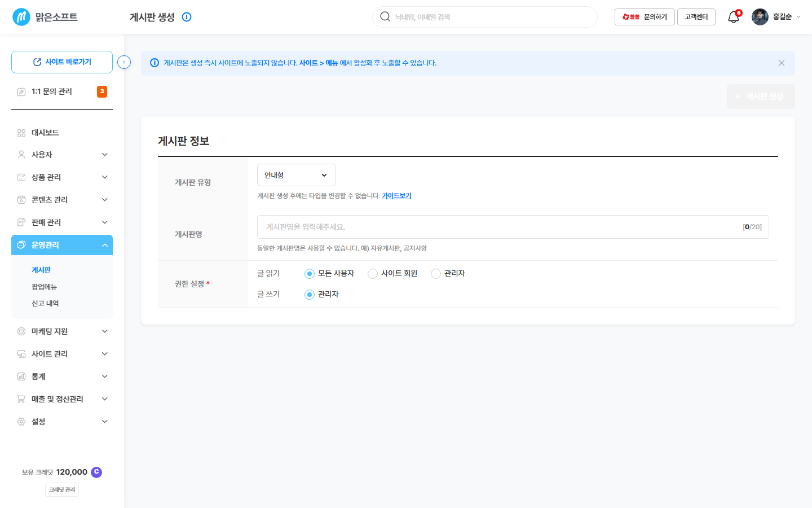Click the 마케팅 지원 icon

pos(21,331)
